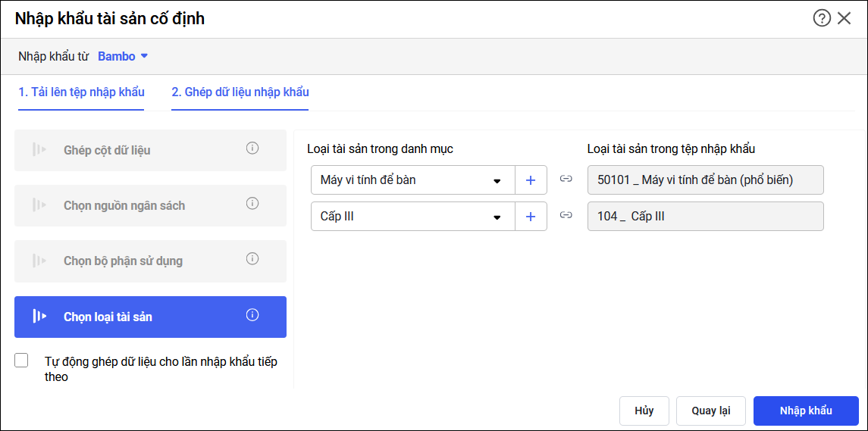The width and height of the screenshot is (868, 431).
Task: Open the help question mark icon
Action: (822, 18)
